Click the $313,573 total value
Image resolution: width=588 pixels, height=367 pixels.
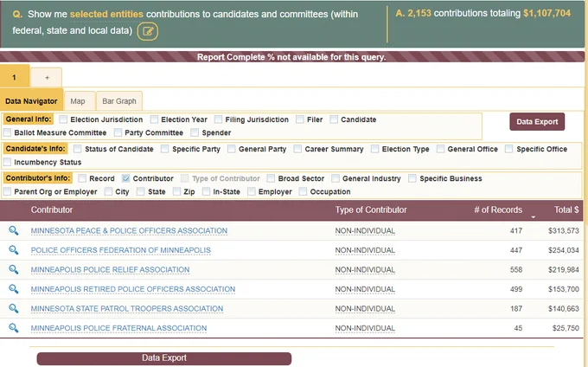(564, 230)
